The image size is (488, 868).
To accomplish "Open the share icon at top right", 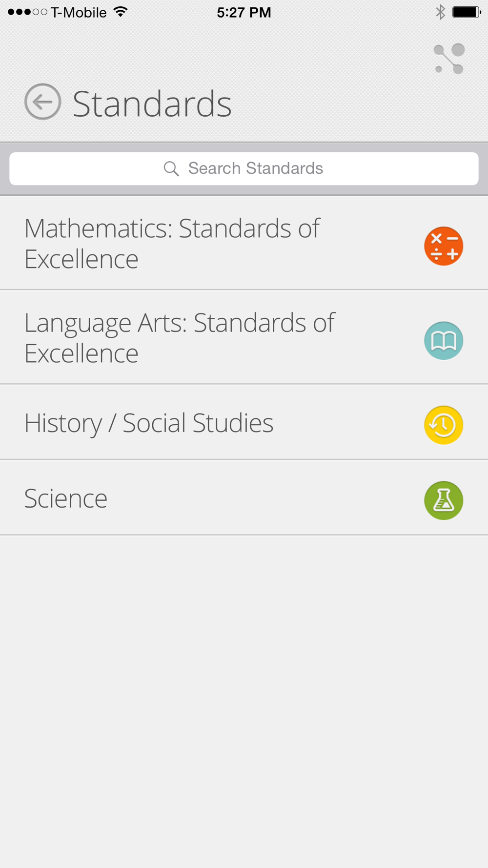I will pyautogui.click(x=449, y=59).
